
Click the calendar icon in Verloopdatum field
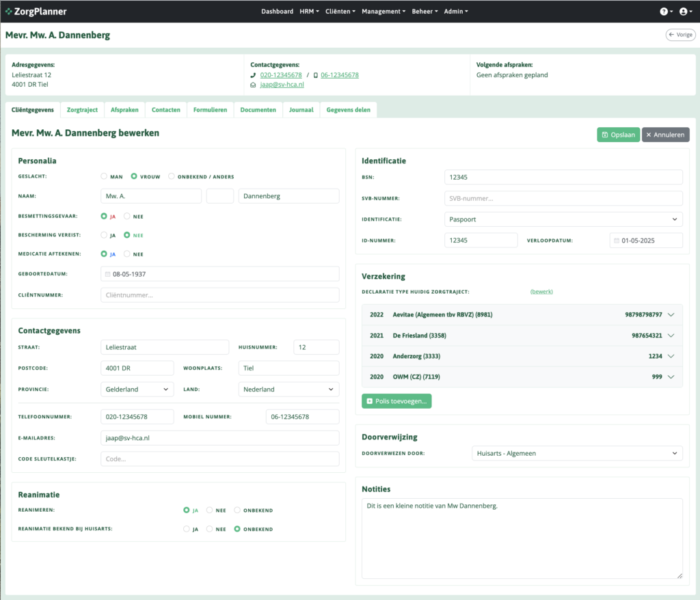617,241
